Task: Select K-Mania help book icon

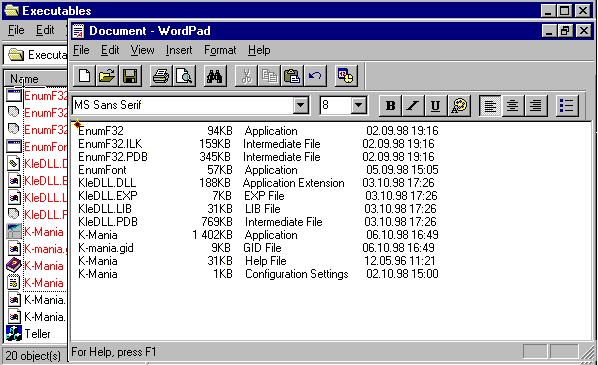Action: pos(14,265)
